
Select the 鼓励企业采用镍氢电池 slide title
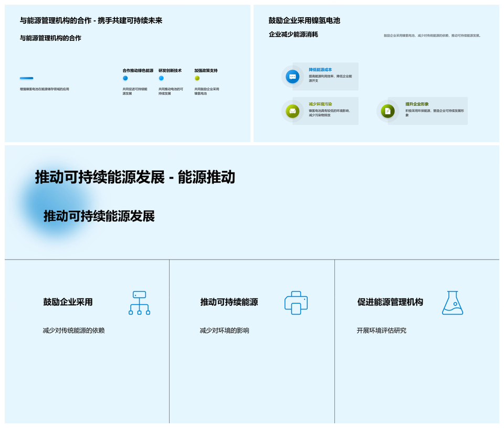pyautogui.click(x=304, y=20)
